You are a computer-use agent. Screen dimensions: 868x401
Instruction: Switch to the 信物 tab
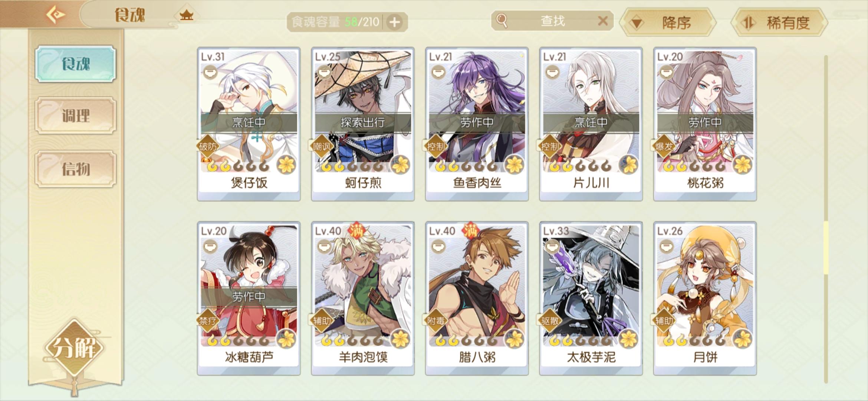(x=76, y=169)
